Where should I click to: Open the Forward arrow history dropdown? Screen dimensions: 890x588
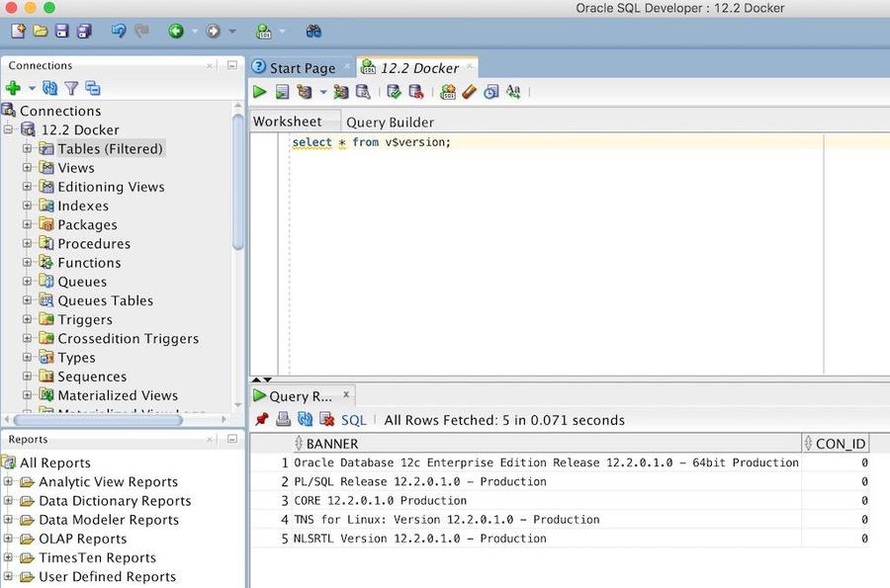pos(231,32)
